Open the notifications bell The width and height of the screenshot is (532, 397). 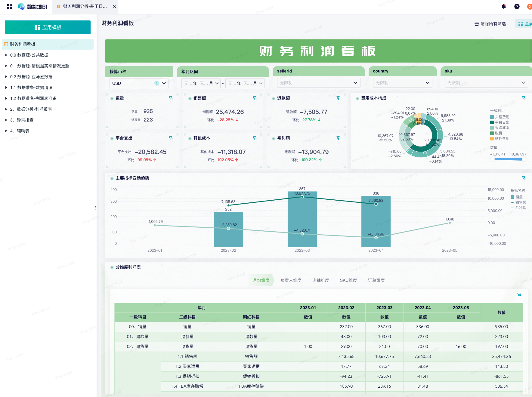click(504, 7)
